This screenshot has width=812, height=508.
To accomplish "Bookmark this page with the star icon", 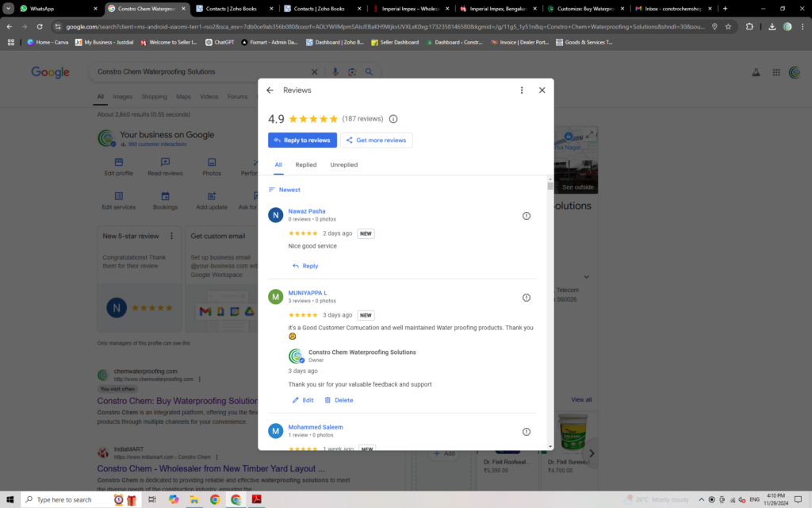I will tap(728, 26).
